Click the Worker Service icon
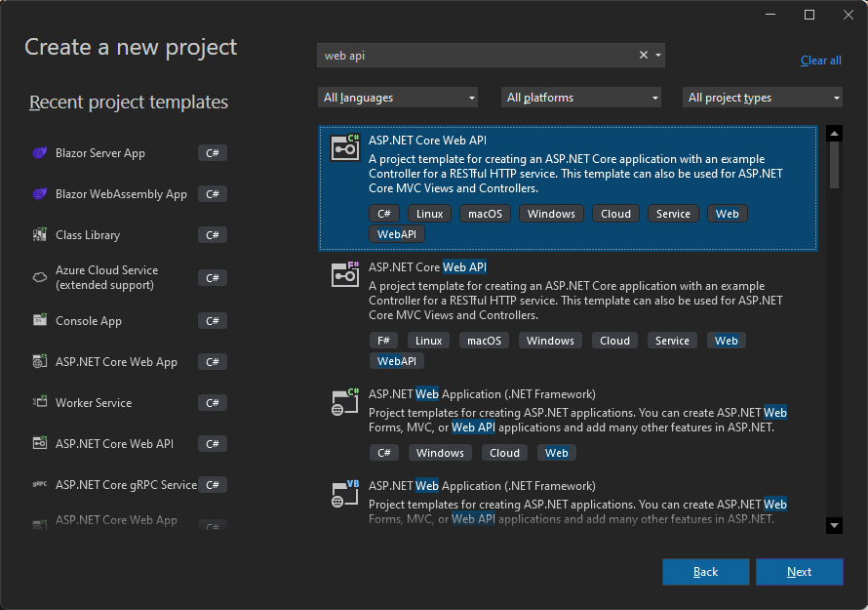 coord(40,402)
